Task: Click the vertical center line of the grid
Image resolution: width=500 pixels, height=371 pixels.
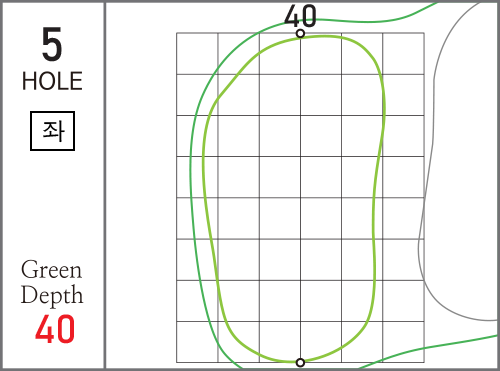Action: click(300, 198)
